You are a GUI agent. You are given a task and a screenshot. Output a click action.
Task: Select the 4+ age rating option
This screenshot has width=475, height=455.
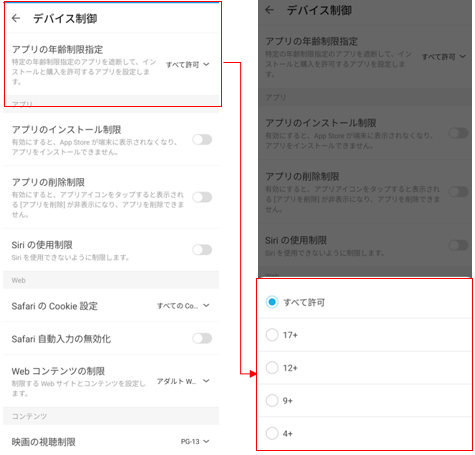[365, 433]
